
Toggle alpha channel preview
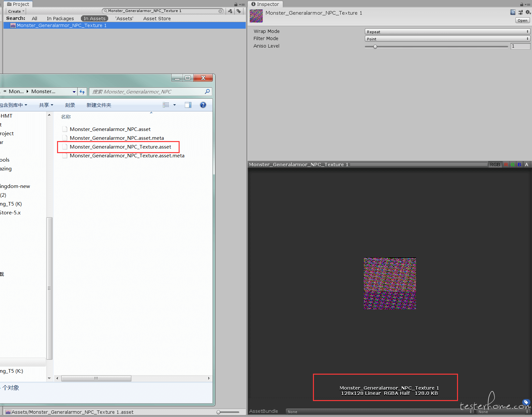(526, 165)
